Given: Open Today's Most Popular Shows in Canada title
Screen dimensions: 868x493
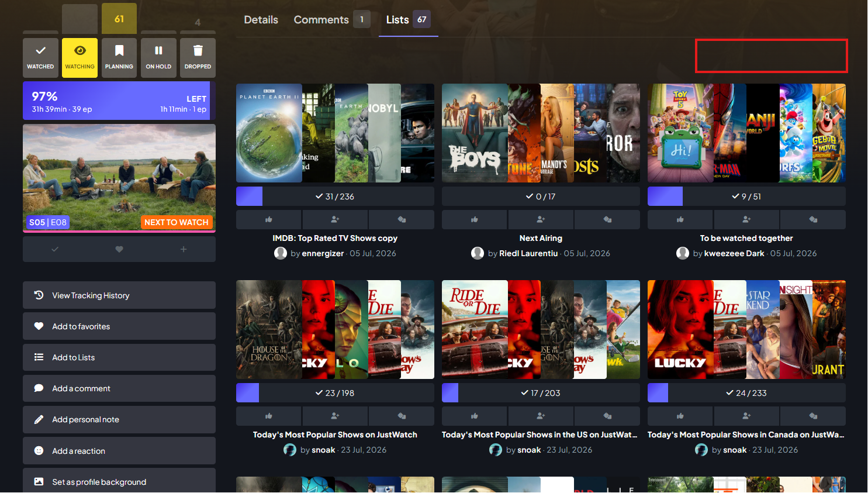Looking at the screenshot, I should click(746, 435).
